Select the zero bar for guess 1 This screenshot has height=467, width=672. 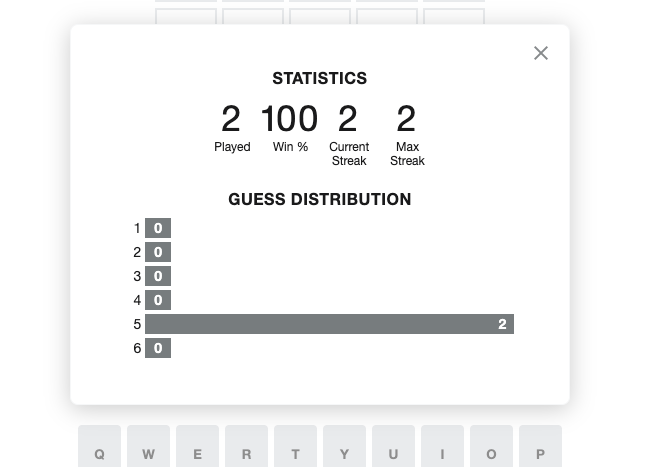[158, 228]
